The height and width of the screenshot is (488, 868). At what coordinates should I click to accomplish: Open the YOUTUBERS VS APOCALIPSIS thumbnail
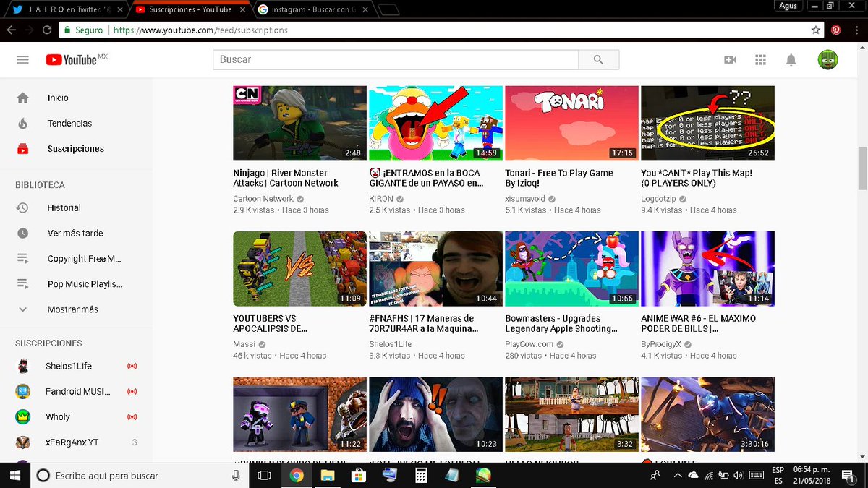299,268
